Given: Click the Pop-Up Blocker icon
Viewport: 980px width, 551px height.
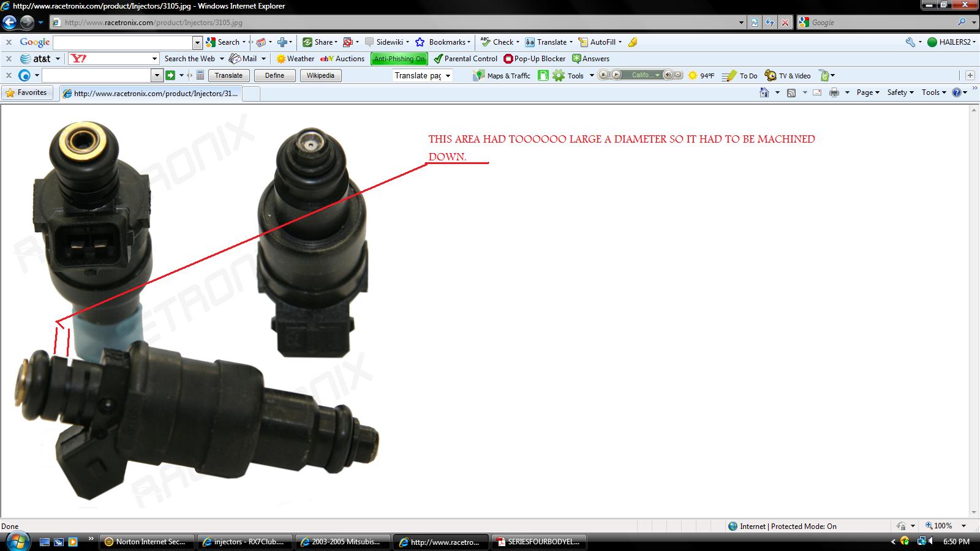Looking at the screenshot, I should (508, 59).
